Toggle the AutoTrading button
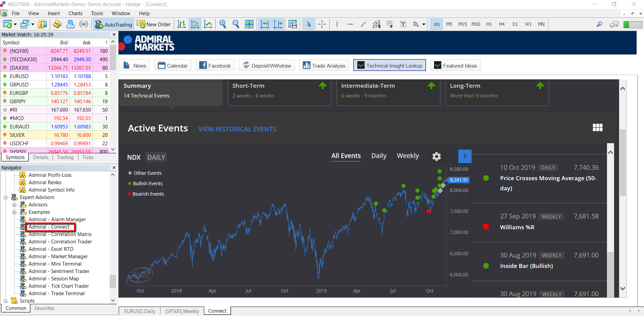 click(x=114, y=24)
